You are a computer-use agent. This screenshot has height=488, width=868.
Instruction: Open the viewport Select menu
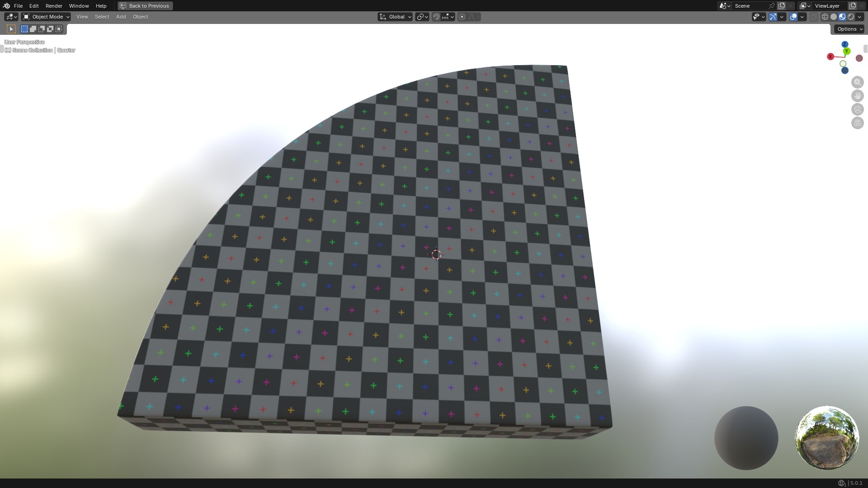coord(102,17)
